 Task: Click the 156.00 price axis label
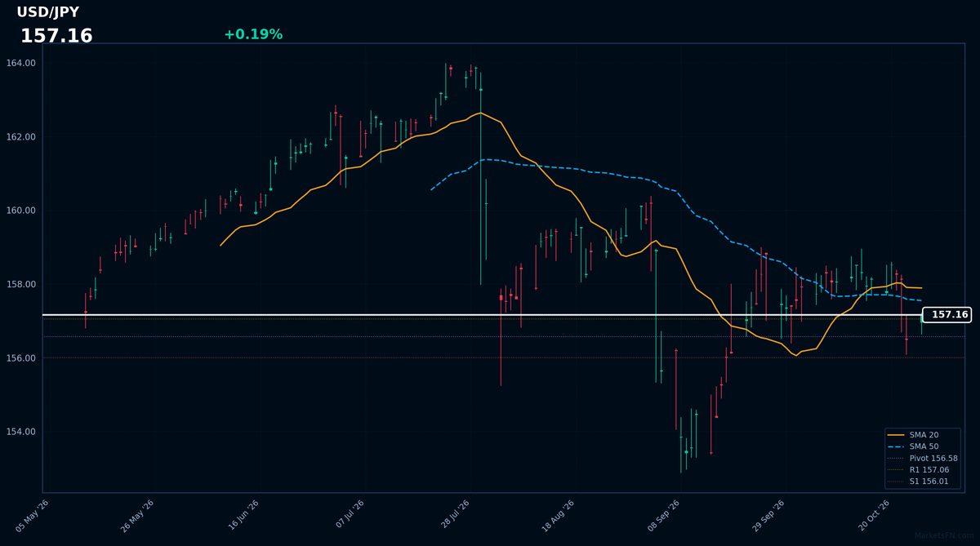click(21, 358)
